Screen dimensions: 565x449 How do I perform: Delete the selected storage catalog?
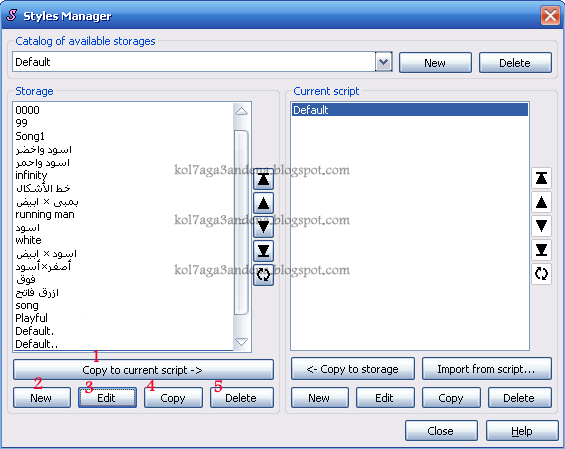coord(515,63)
